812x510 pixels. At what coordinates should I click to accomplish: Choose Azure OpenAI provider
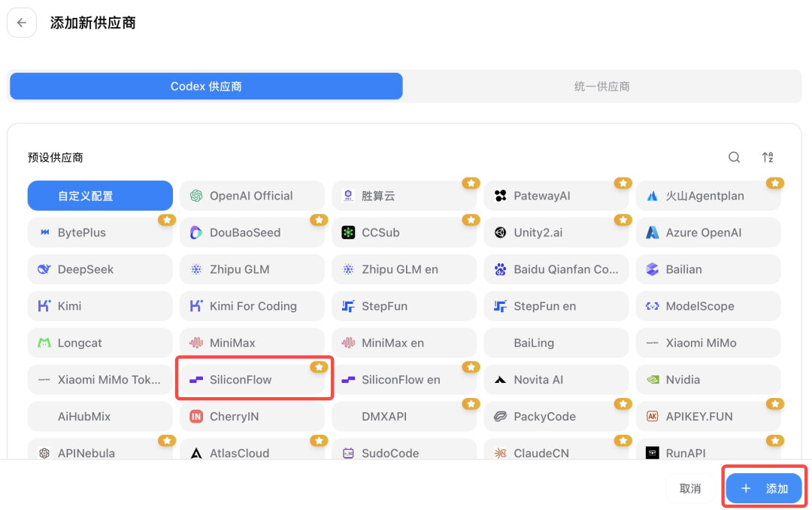coord(708,232)
